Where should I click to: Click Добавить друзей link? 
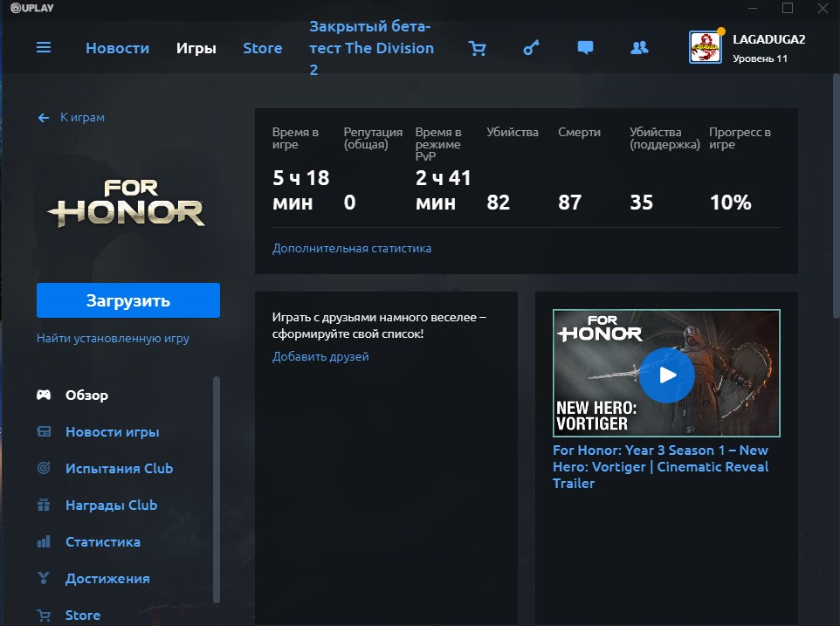(320, 356)
